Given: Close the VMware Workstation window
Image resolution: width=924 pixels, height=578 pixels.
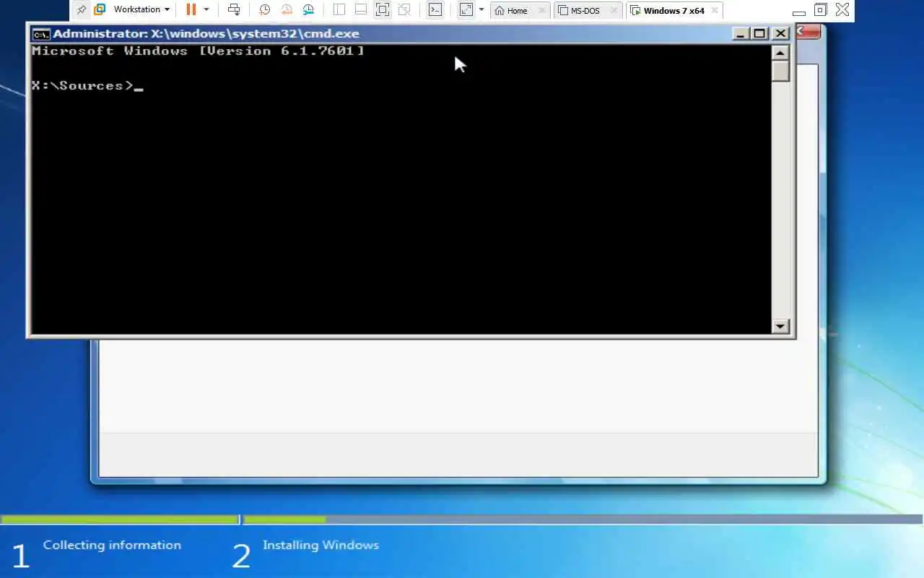Looking at the screenshot, I should (x=842, y=10).
